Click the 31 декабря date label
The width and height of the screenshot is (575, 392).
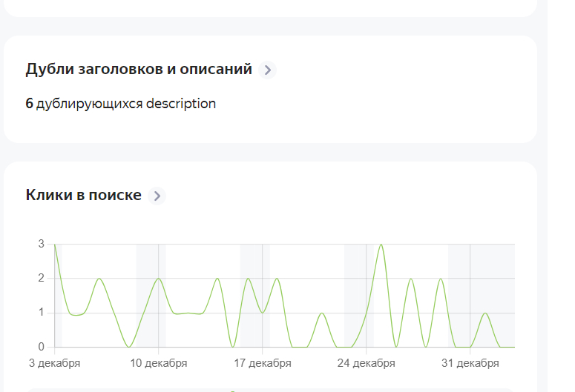click(x=470, y=363)
